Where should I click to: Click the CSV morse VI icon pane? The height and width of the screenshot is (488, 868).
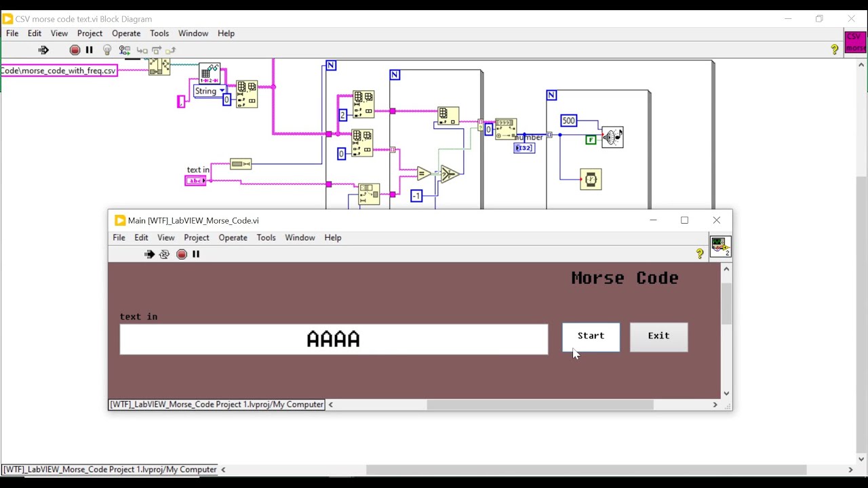tap(855, 42)
